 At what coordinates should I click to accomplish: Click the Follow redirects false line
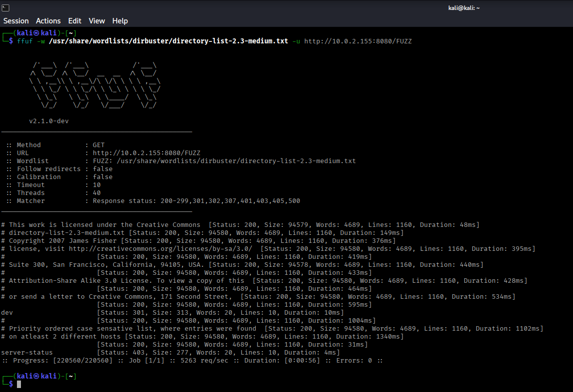pos(59,169)
